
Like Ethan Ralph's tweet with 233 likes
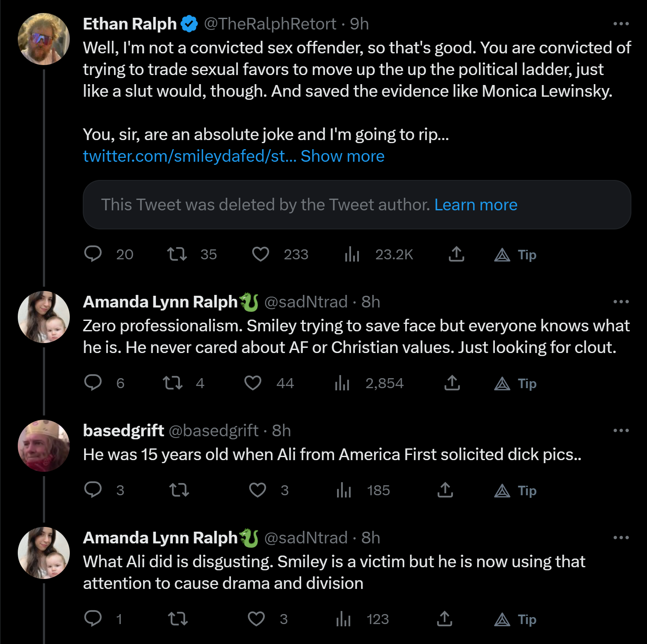tap(260, 254)
